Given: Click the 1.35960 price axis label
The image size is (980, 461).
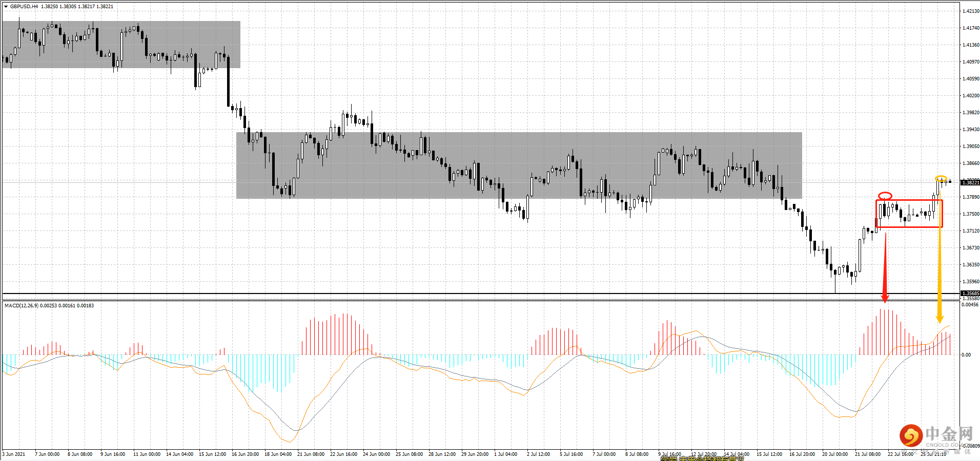Looking at the screenshot, I should (x=971, y=282).
